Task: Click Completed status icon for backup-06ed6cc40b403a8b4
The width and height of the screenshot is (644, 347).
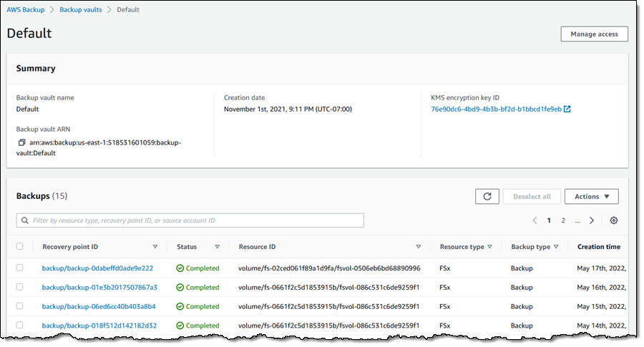Action: click(x=180, y=306)
